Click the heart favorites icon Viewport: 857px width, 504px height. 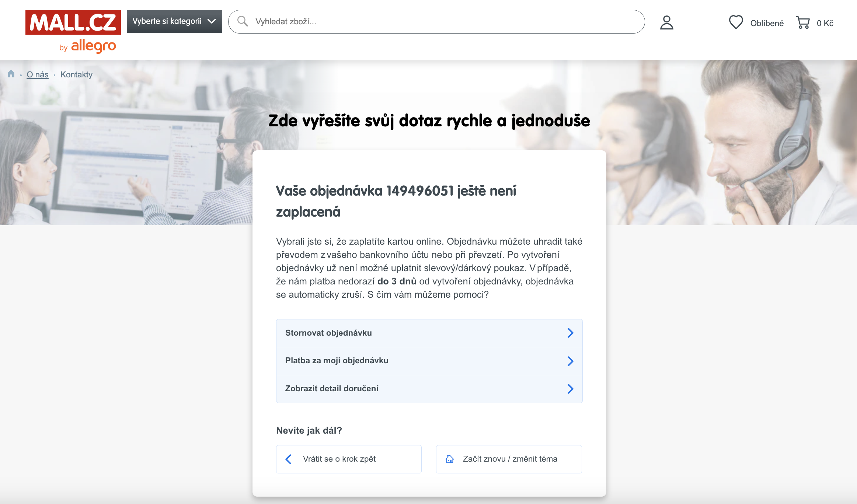pos(736,22)
